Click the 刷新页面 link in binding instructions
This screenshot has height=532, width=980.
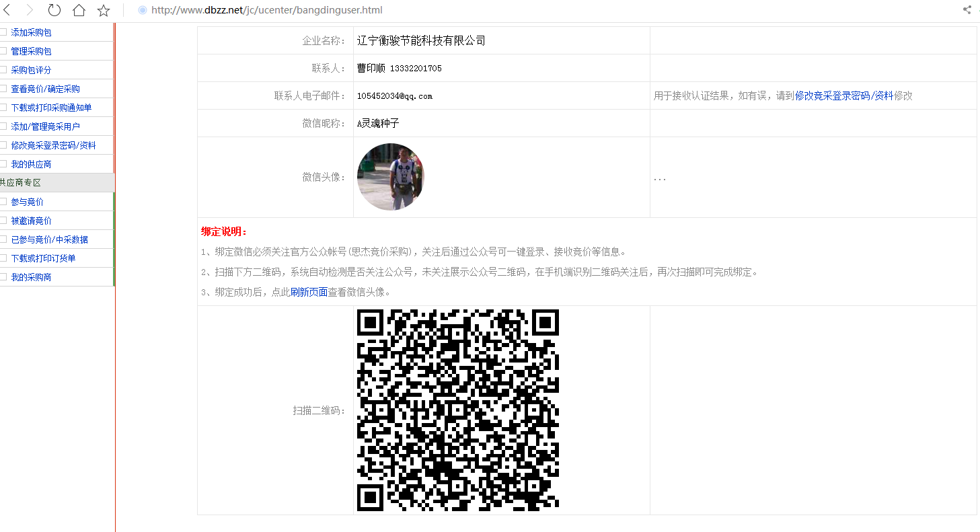pos(309,292)
